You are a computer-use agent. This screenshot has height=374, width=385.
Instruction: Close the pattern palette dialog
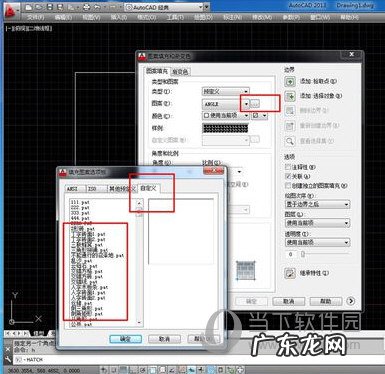coord(213,171)
